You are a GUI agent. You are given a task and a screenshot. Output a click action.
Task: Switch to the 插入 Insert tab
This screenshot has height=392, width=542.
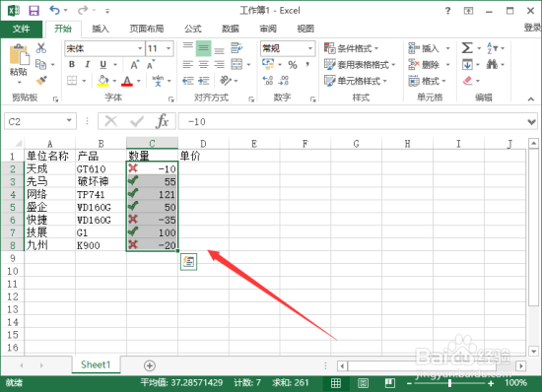[101, 29]
